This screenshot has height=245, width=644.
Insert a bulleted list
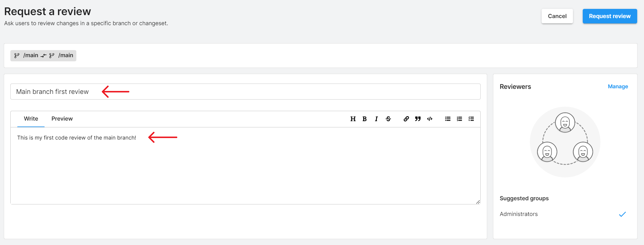tap(448, 119)
